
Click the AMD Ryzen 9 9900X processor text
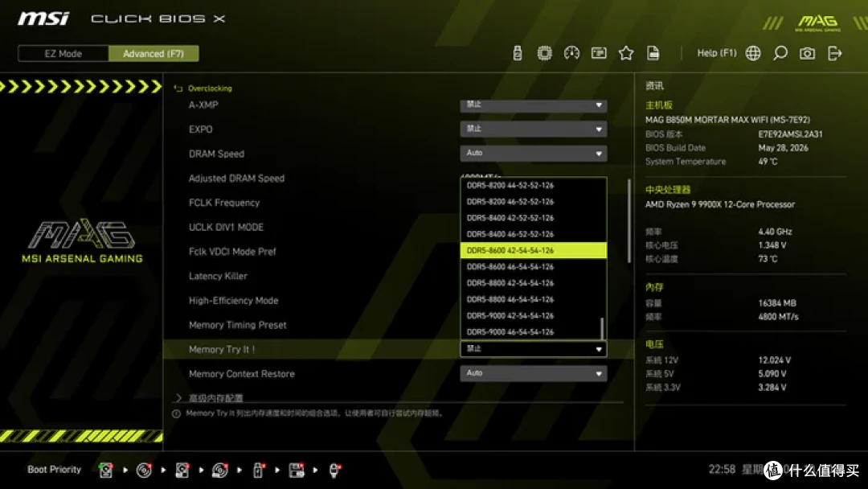(x=719, y=204)
